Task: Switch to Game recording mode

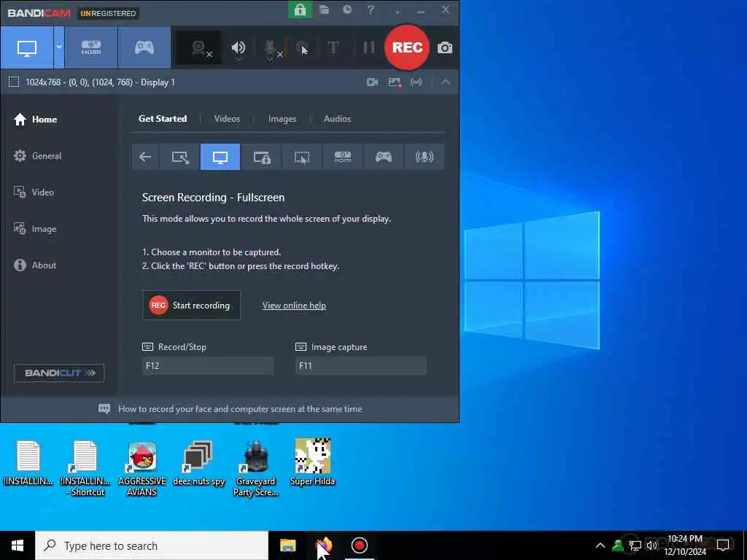Action: click(144, 47)
